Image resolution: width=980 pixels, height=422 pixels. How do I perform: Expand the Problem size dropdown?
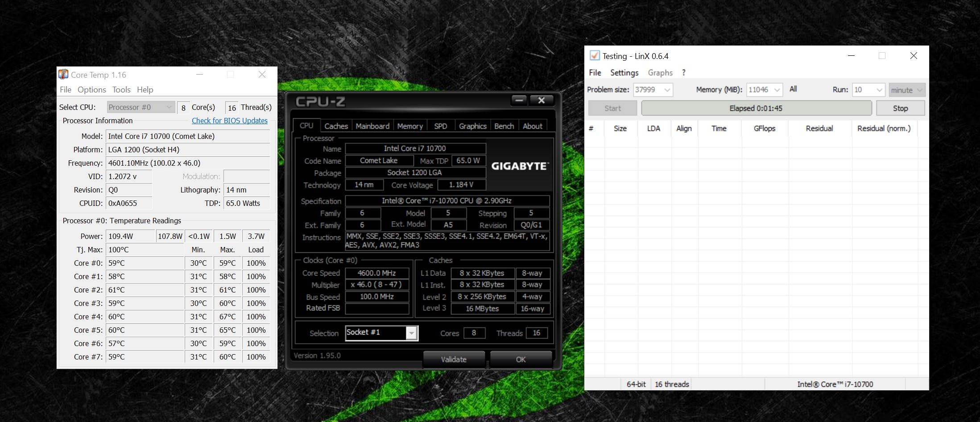pyautogui.click(x=667, y=90)
